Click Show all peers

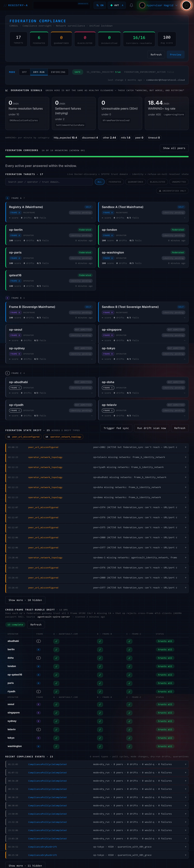click(x=174, y=148)
